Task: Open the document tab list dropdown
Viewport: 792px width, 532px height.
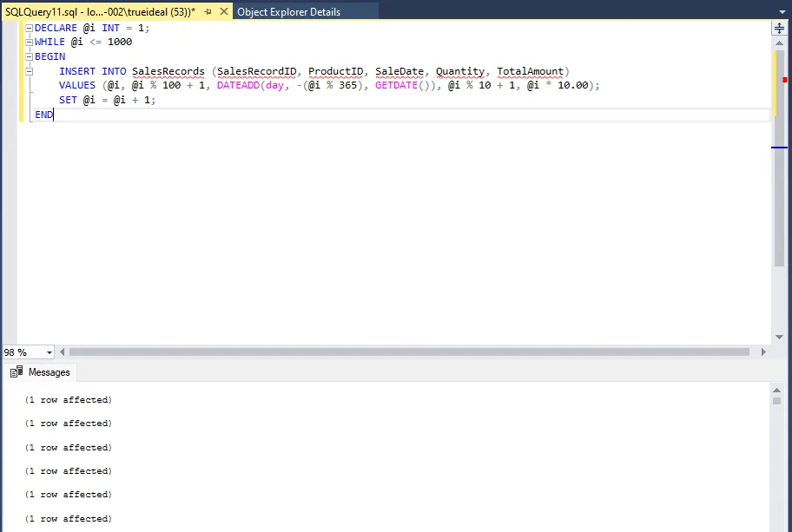Action: click(x=782, y=11)
